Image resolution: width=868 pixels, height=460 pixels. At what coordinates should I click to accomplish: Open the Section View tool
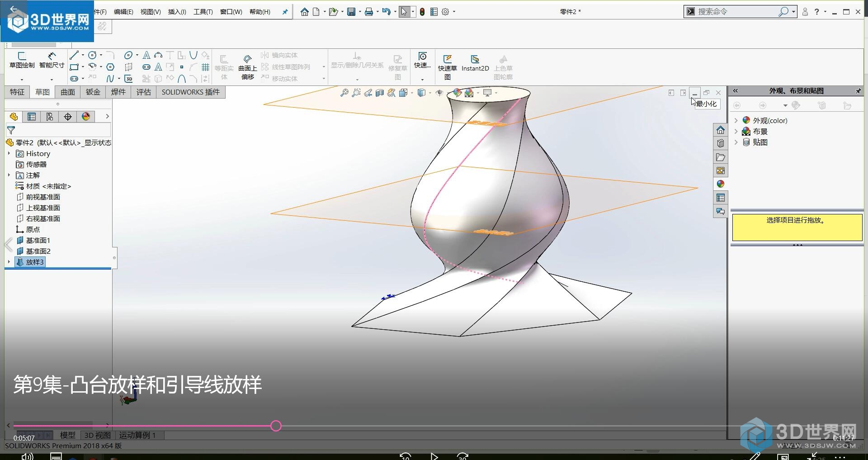click(380, 93)
